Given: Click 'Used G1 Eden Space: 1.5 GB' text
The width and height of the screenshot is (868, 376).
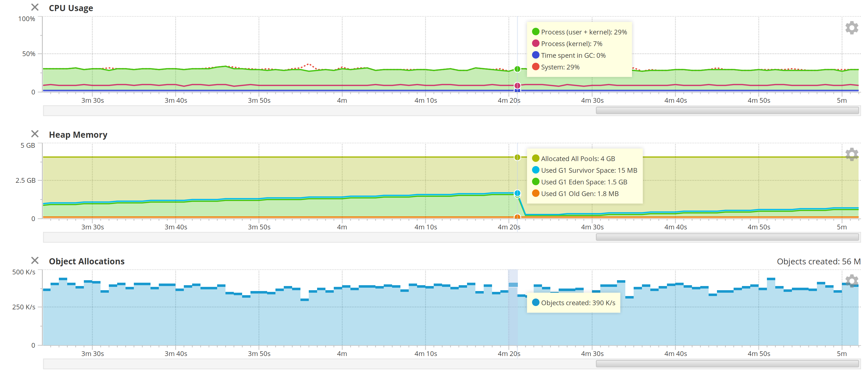Looking at the screenshot, I should [x=584, y=182].
